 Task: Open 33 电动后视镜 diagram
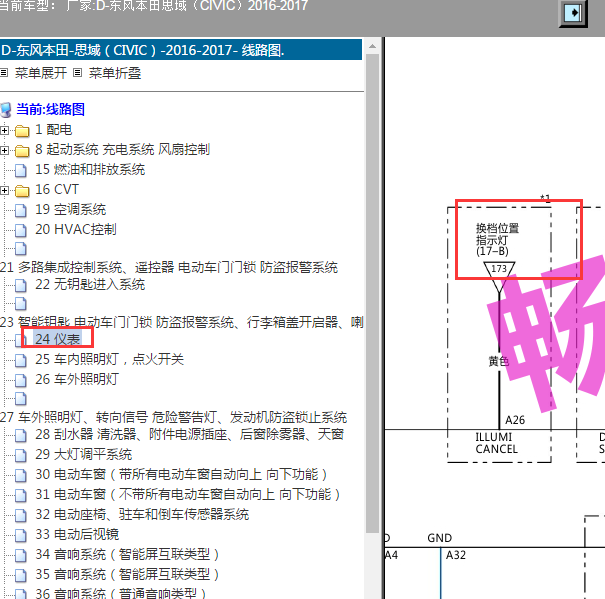pos(77,535)
